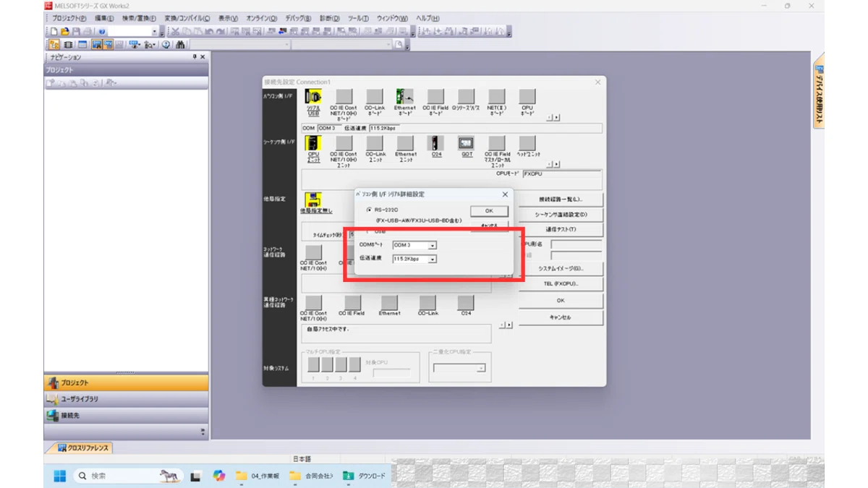Pick the GOT PLC-side interface icon
Viewport: 868px width, 488px height.
467,143
